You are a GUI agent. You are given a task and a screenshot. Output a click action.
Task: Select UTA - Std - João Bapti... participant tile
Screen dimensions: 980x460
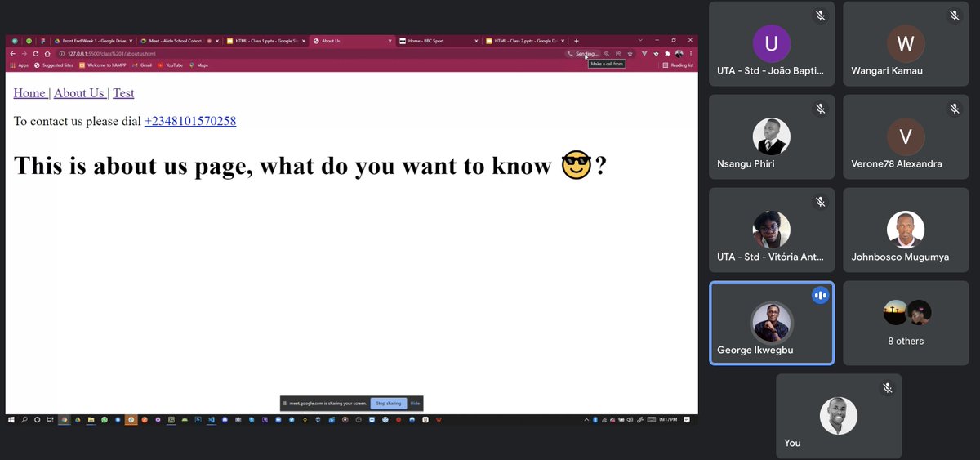[x=772, y=43]
